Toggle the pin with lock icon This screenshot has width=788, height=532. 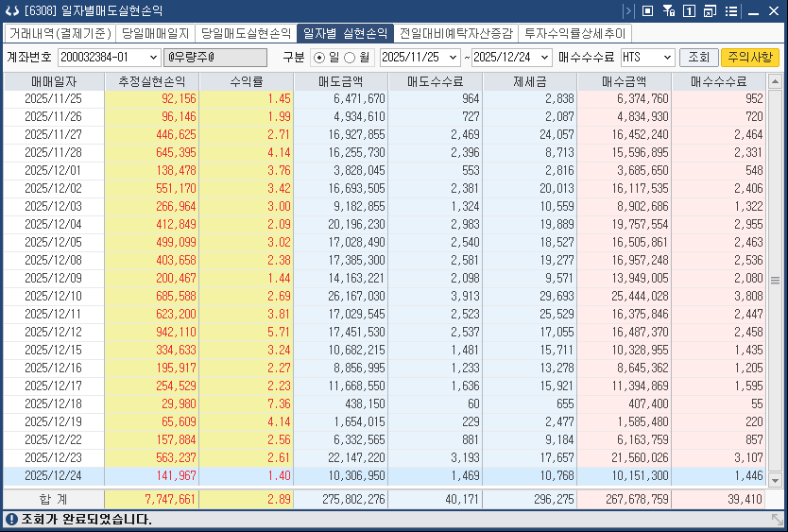point(668,10)
